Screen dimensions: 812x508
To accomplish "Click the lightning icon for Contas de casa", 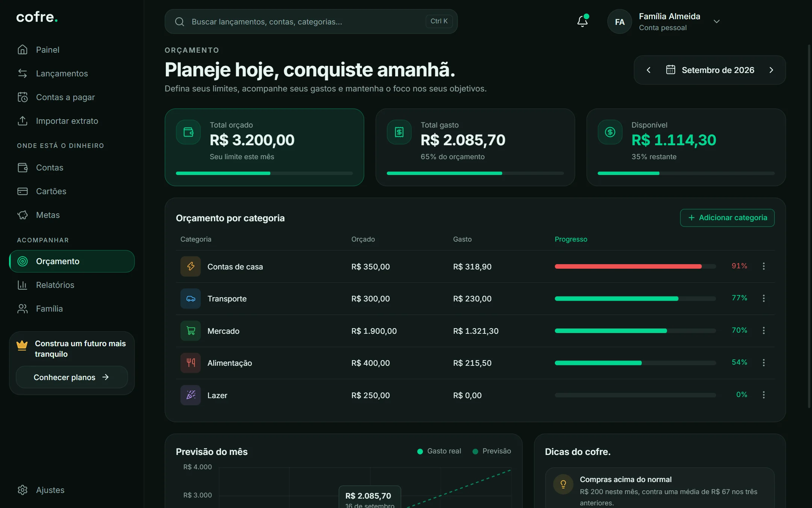I will tap(191, 266).
